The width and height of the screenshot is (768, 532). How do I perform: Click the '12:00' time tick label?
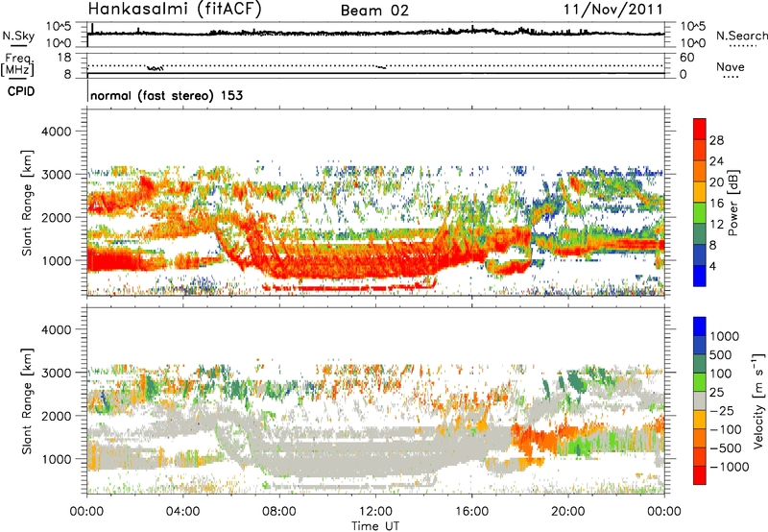375,512
